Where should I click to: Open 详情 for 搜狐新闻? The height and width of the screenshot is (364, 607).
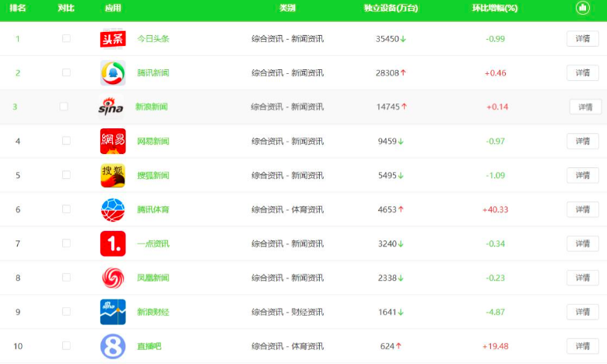(x=583, y=175)
